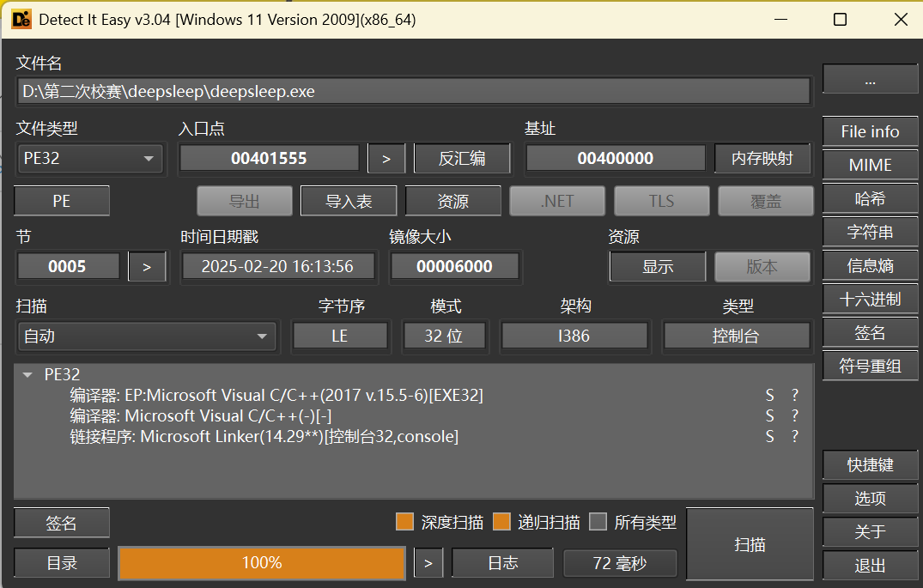Click the arrow button next to entry point
The image size is (923, 588).
tap(386, 159)
